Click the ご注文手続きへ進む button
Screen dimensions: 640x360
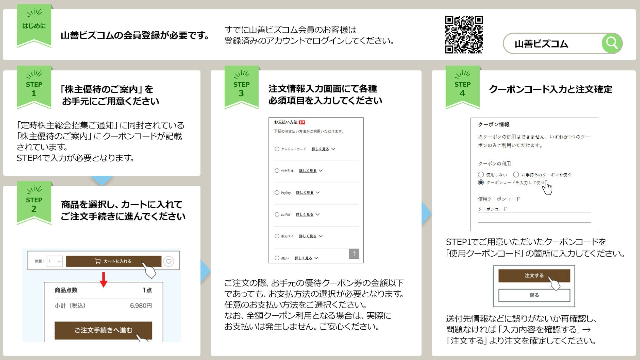tap(103, 330)
